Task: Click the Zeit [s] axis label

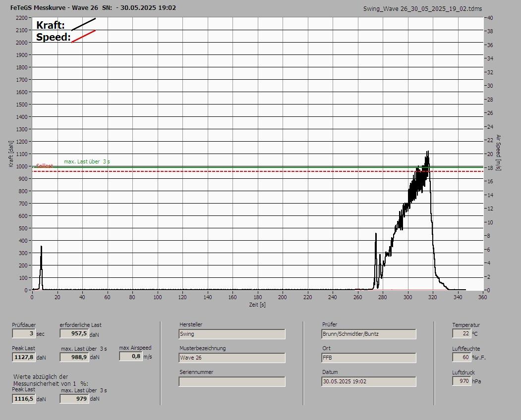Action: coord(257,305)
